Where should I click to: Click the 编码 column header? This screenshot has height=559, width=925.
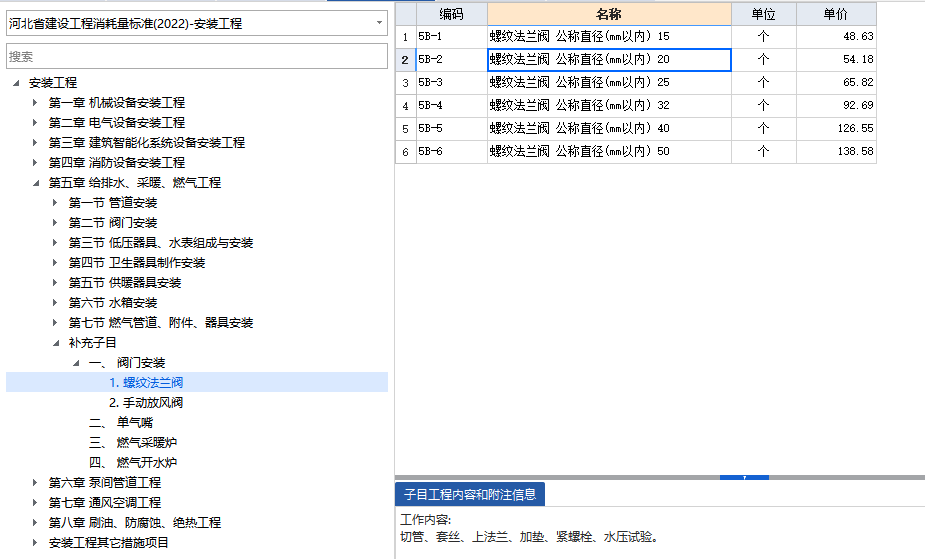[452, 14]
